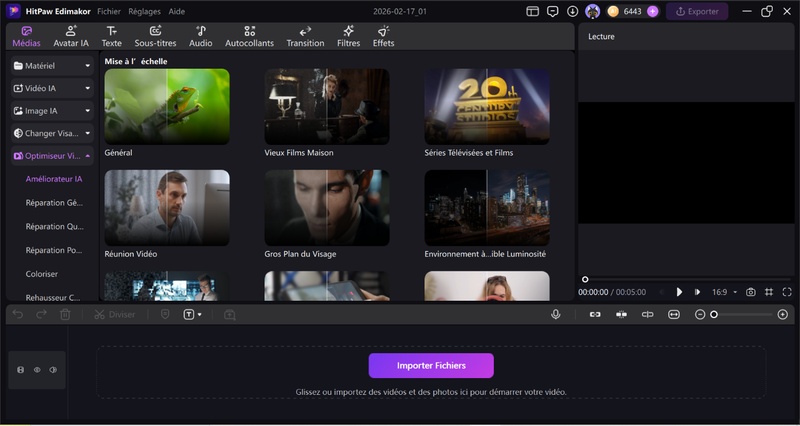Click the zoom-in plus on timeline
Screen dimensions: 800x426
pyautogui.click(x=782, y=314)
